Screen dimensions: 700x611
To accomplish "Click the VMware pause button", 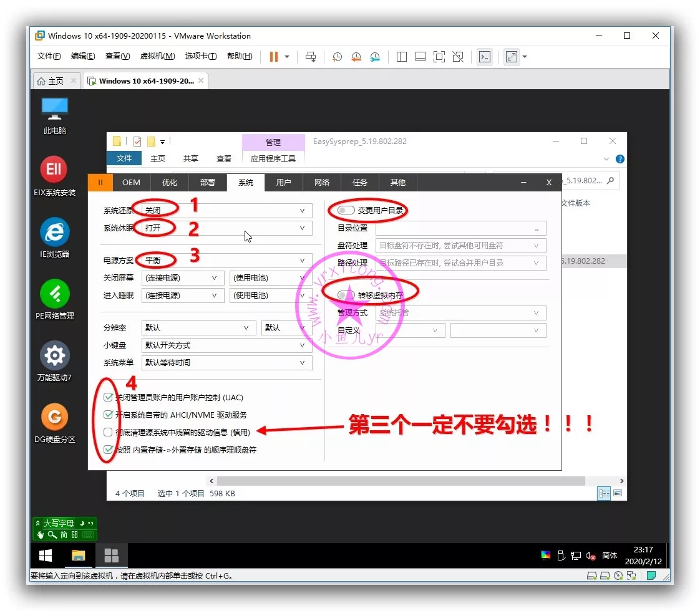I will (x=273, y=57).
